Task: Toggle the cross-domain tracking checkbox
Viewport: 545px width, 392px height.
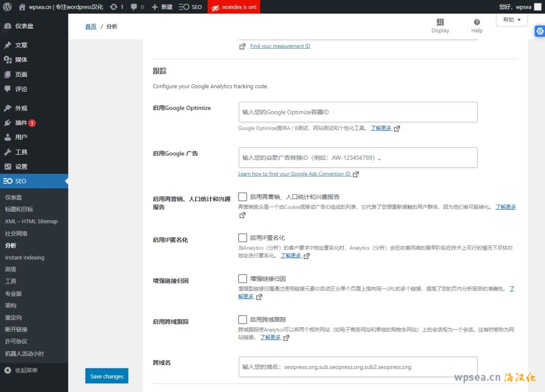Action: click(243, 319)
